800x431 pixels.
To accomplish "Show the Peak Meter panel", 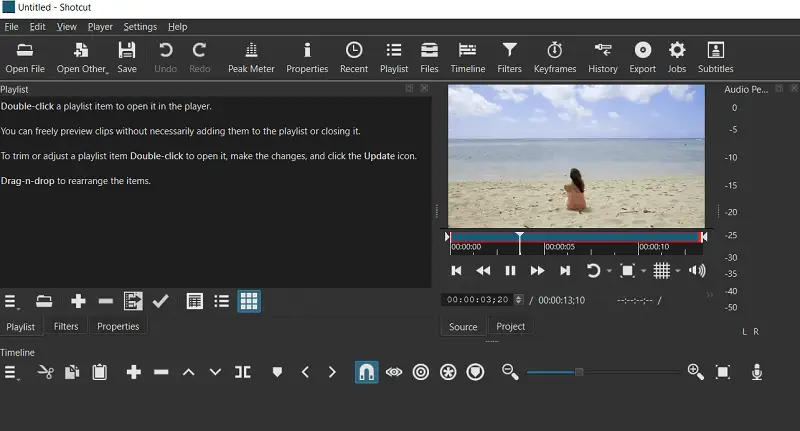I will pyautogui.click(x=251, y=58).
